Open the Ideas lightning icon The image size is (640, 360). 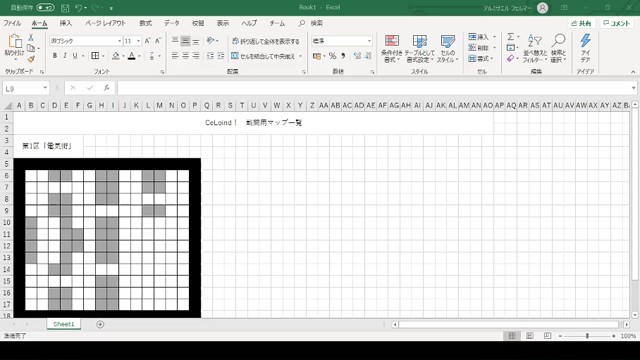pos(585,40)
